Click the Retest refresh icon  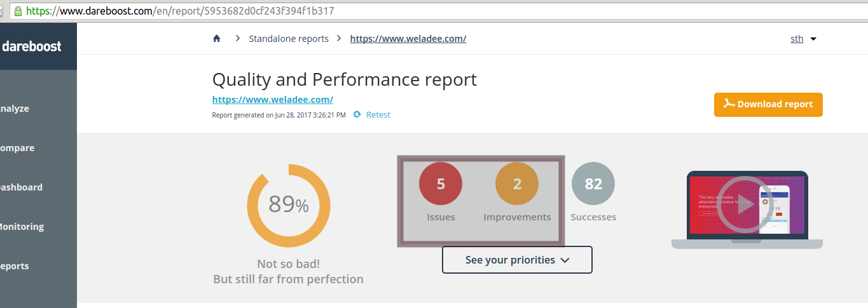coord(357,115)
